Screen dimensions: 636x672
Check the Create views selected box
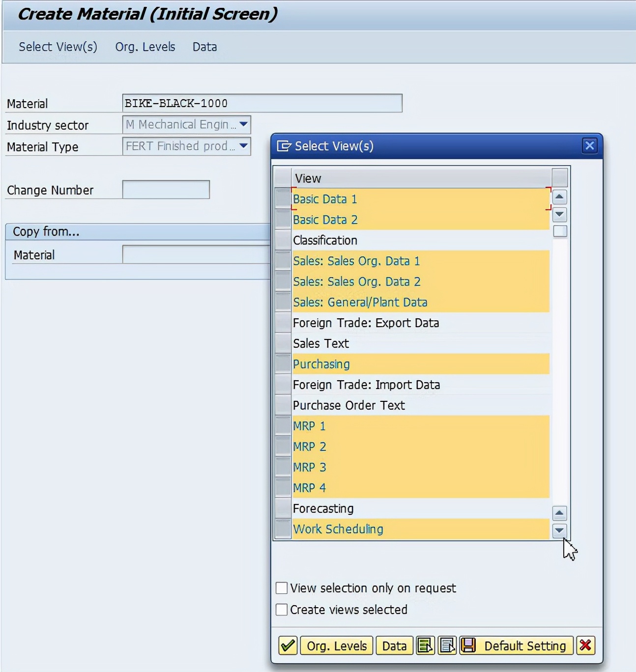click(282, 610)
